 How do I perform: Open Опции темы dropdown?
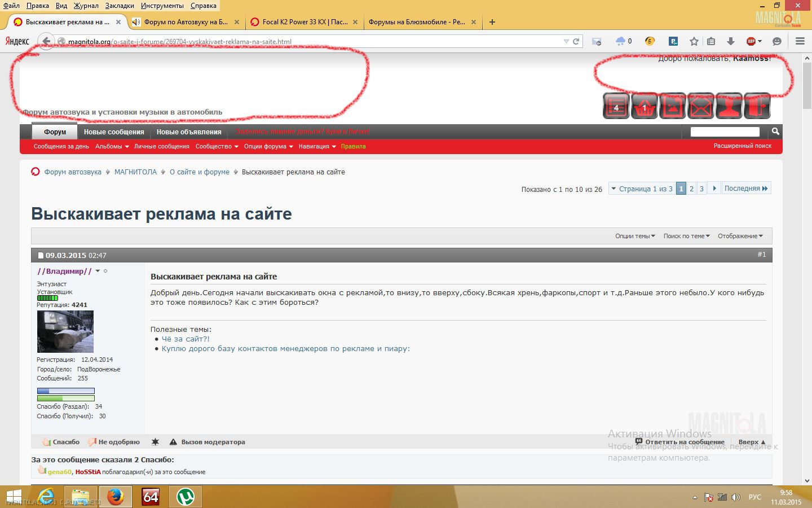pyautogui.click(x=635, y=236)
